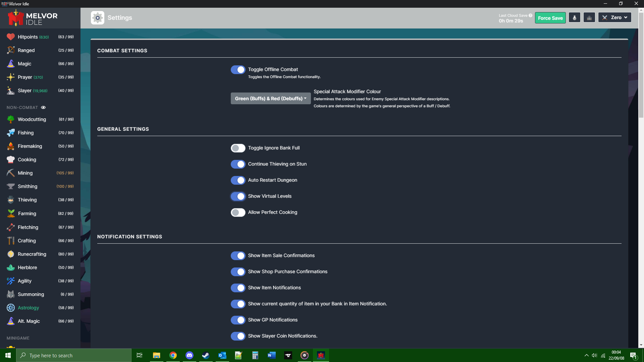The width and height of the screenshot is (644, 362).
Task: Open Discord from the taskbar
Action: (x=189, y=355)
